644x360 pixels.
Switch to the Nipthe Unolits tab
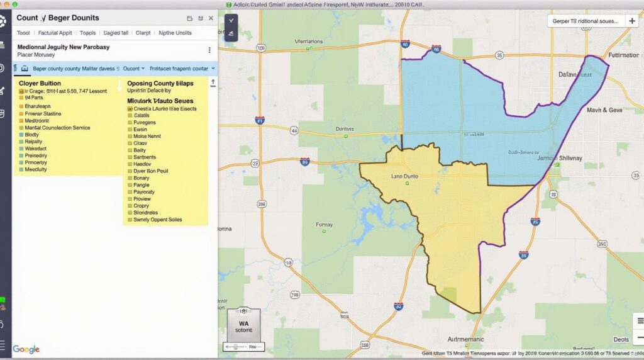[175, 33]
